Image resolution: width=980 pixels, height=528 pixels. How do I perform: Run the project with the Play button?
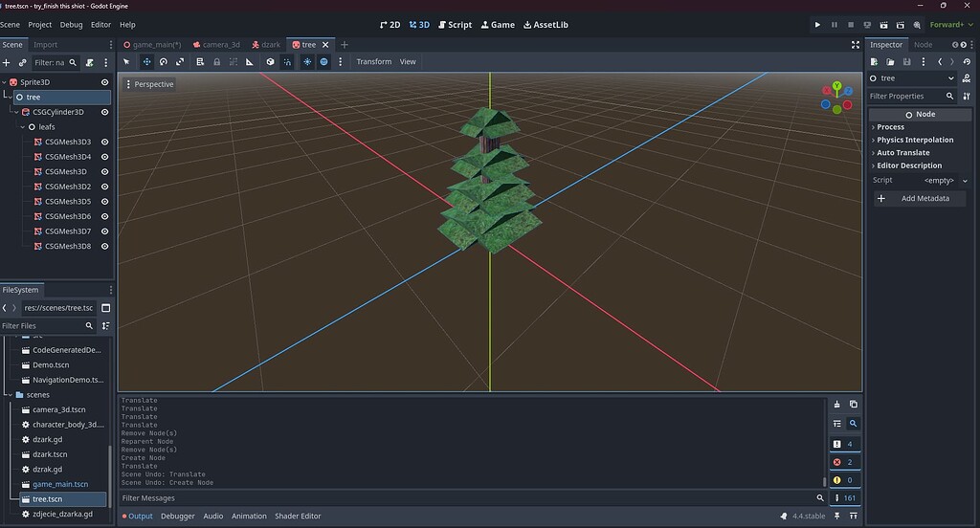pyautogui.click(x=817, y=25)
